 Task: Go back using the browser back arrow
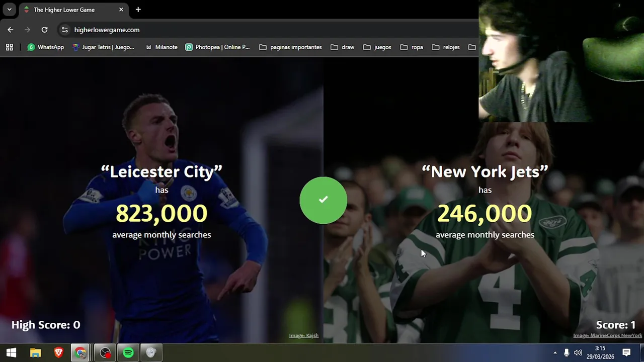pos(11,30)
